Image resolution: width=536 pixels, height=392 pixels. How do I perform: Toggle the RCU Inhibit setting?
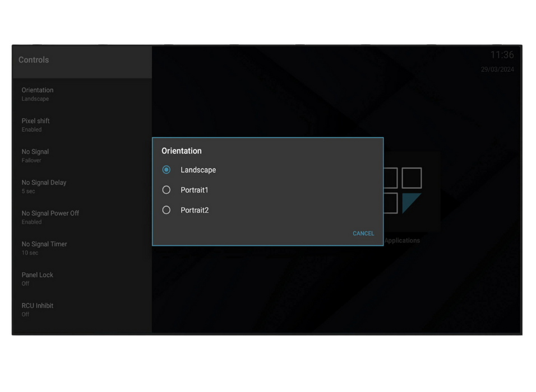pyautogui.click(x=37, y=309)
